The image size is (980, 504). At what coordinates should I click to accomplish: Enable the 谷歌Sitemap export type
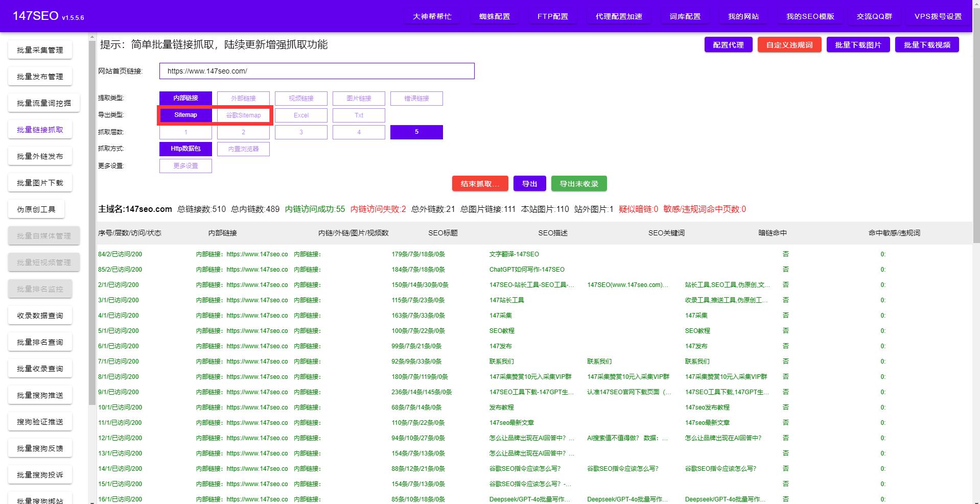243,115
